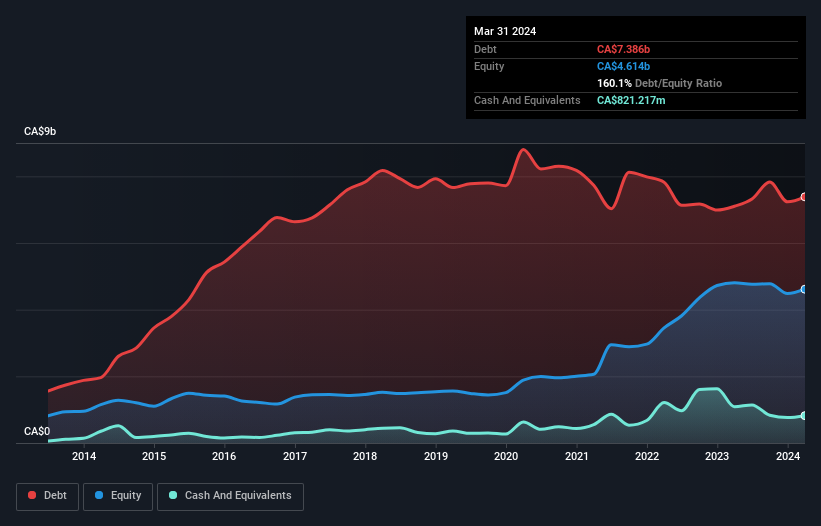
Task: Click the Debt label in tooltip
Action: pos(485,49)
